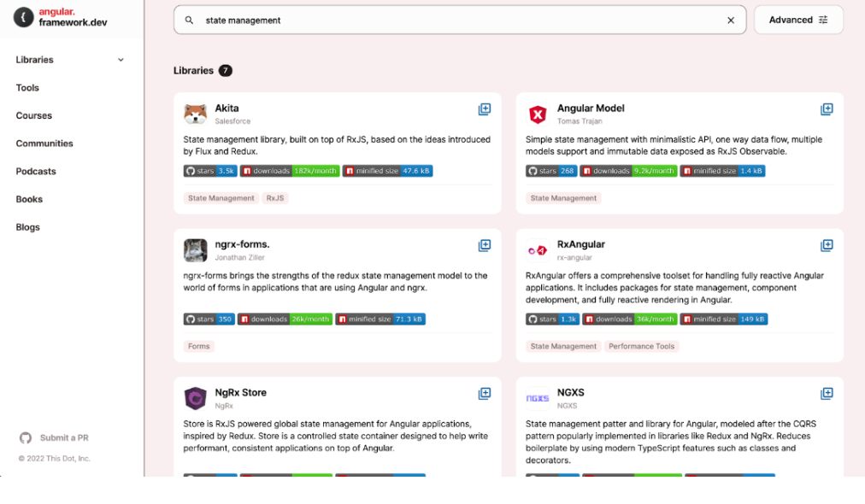Click the state management search field
Viewport: 865px width, 504px height.
(x=460, y=21)
